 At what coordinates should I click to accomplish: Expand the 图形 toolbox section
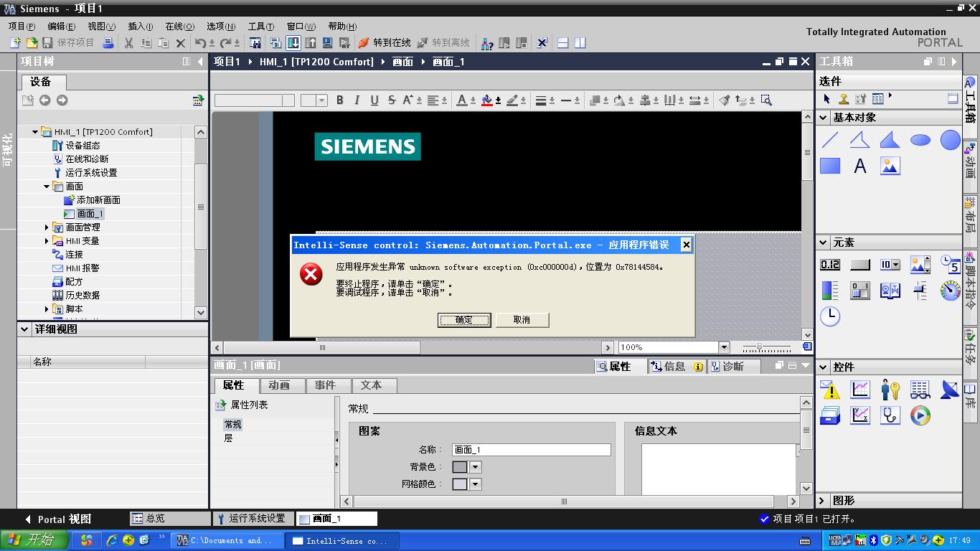[824, 501]
